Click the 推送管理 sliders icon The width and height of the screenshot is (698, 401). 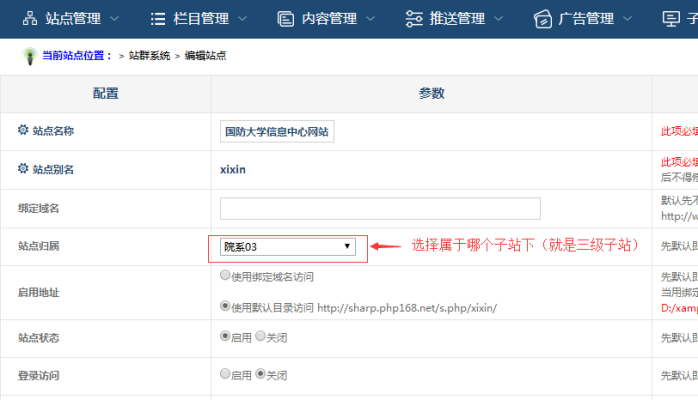[x=413, y=18]
